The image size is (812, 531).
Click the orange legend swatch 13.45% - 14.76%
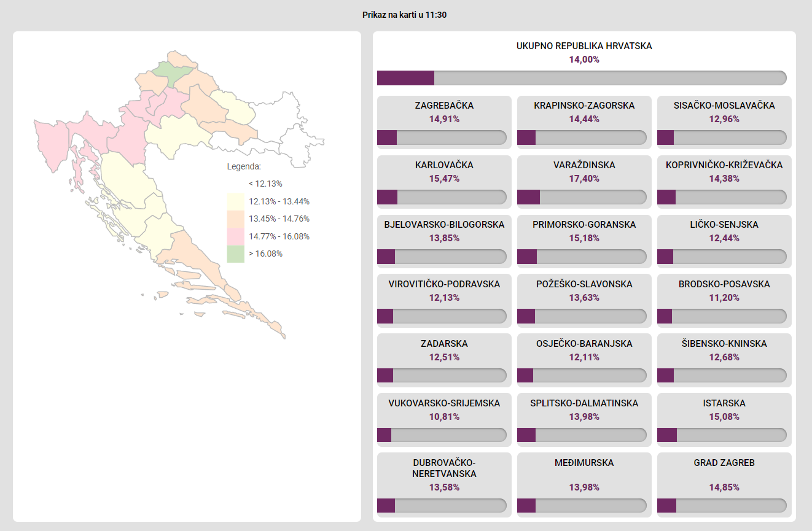click(235, 219)
